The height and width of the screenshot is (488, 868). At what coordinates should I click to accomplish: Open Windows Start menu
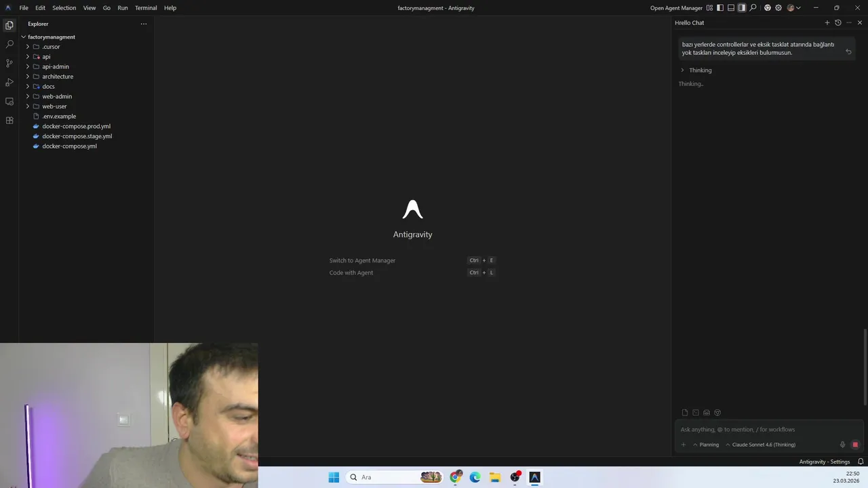coord(334,477)
